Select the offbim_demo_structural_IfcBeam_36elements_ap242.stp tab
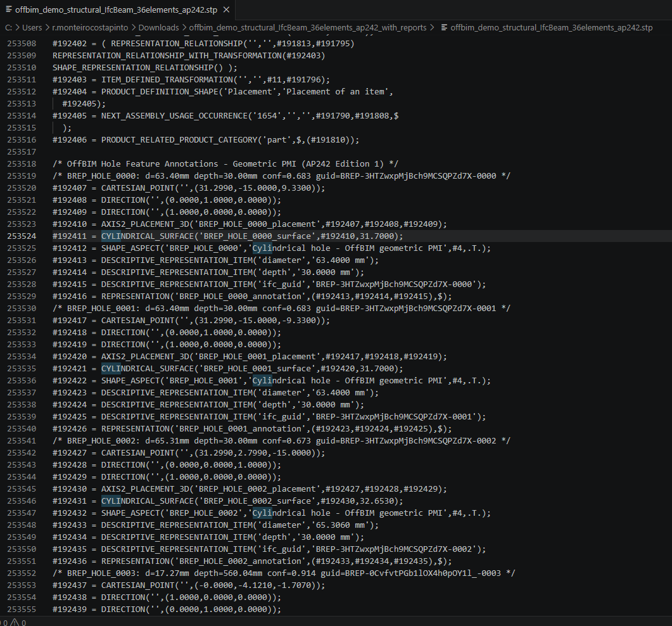Image resolution: width=672 pixels, height=626 pixels. pyautogui.click(x=117, y=10)
